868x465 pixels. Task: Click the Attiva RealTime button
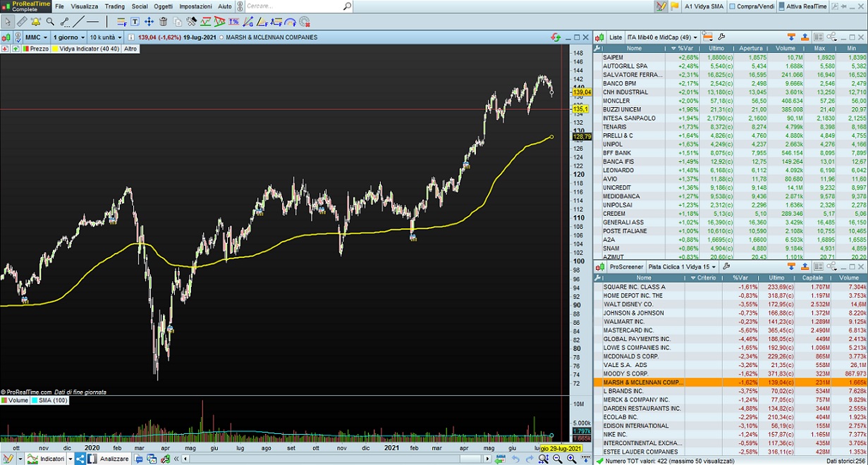tap(802, 6)
